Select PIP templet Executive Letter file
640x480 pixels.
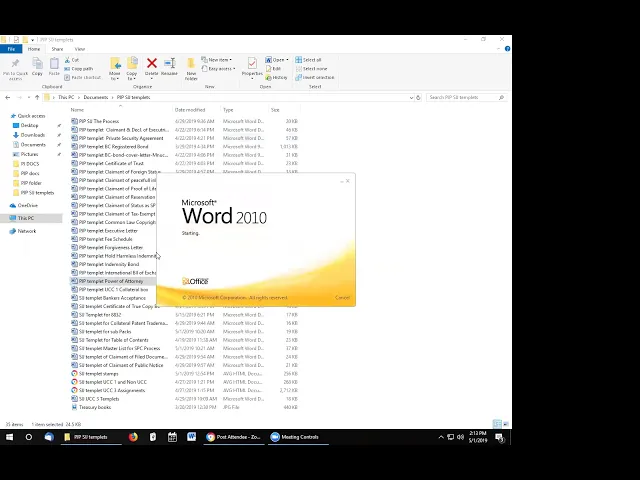tap(108, 231)
